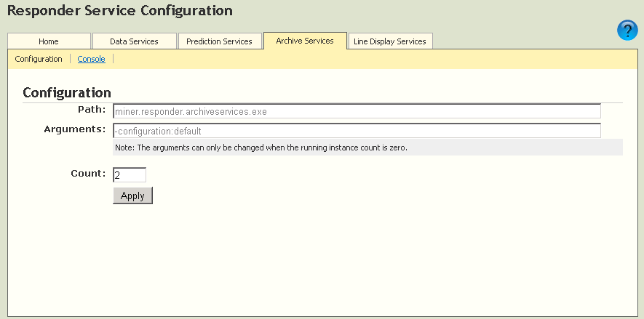Image resolution: width=644 pixels, height=319 pixels.
Task: Click the Path text field
Action: coord(357,111)
